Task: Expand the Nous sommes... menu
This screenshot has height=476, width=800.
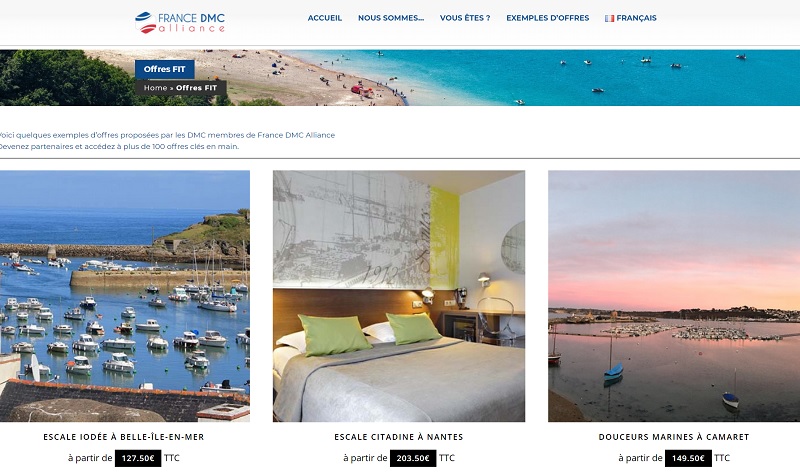Action: click(x=391, y=18)
